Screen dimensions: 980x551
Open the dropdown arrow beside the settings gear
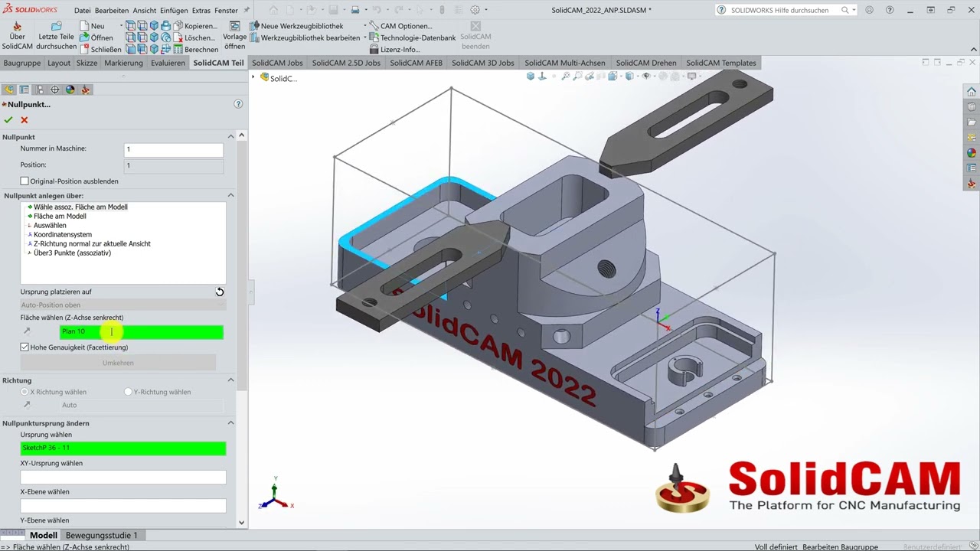[x=485, y=10]
